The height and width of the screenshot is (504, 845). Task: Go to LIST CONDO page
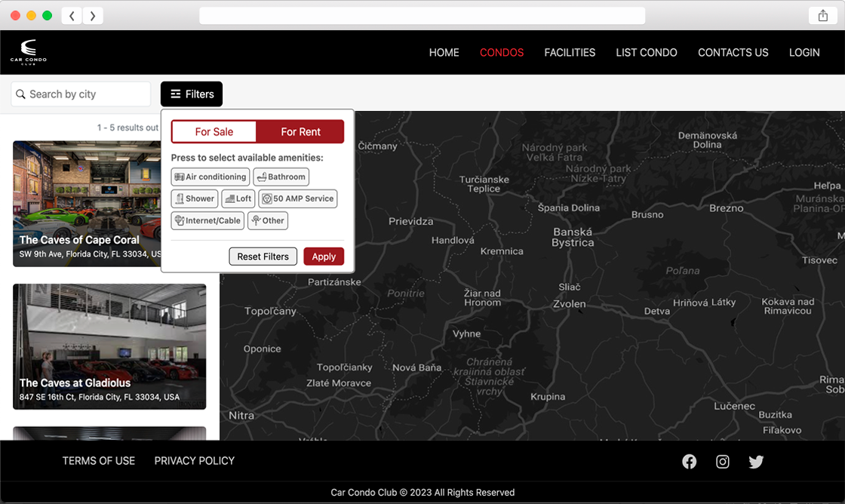[x=646, y=53]
